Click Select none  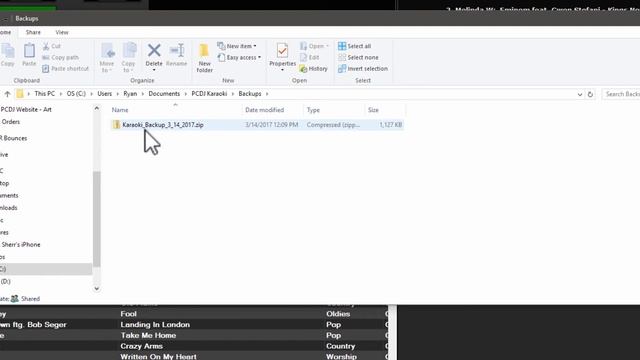coord(358,58)
